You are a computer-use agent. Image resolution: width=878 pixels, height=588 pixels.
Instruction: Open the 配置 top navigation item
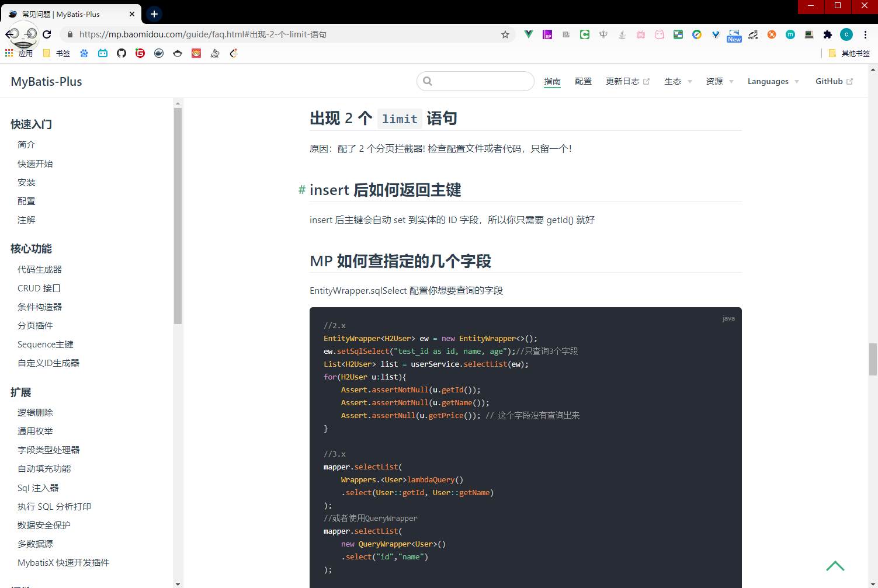pyautogui.click(x=583, y=82)
